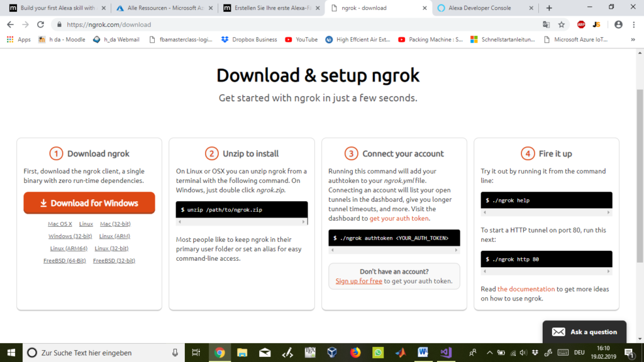644x362 pixels.
Task: Switch the DEU keyboard language indicator
Action: 579,353
